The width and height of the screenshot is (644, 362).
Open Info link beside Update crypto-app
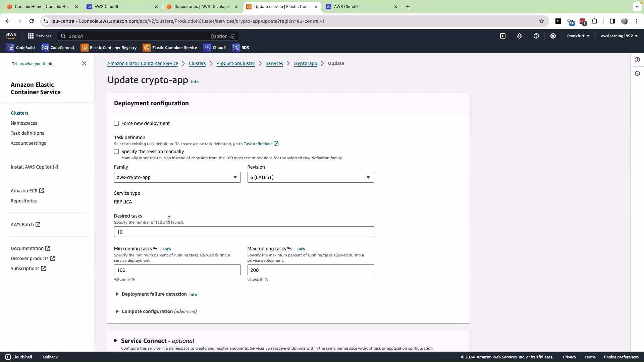coord(195,82)
